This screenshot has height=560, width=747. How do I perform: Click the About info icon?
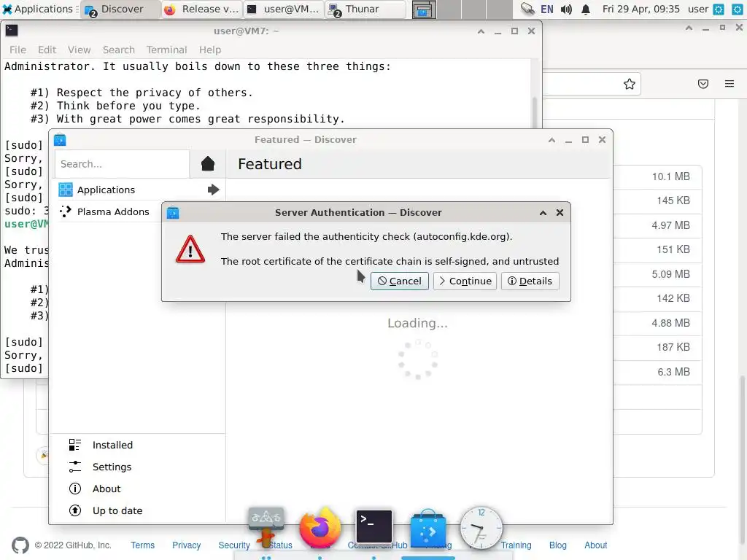click(75, 489)
